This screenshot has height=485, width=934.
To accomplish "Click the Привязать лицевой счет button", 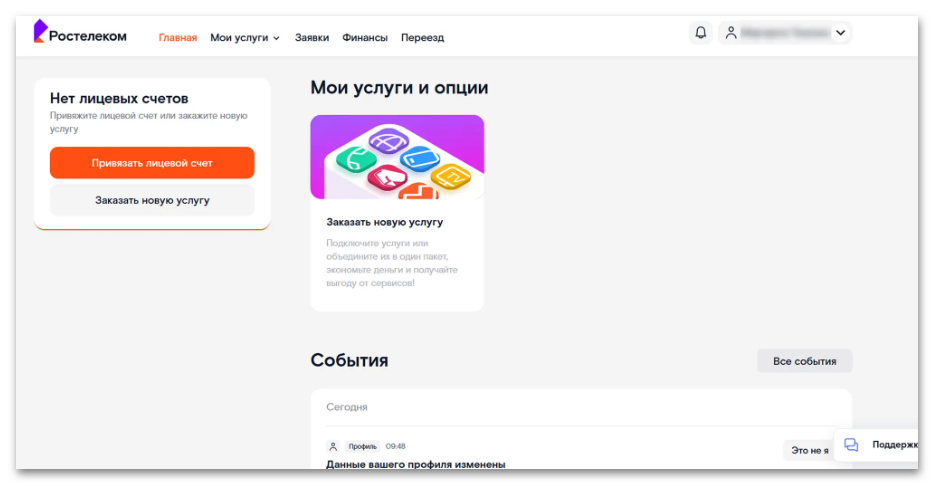I will tap(152, 163).
